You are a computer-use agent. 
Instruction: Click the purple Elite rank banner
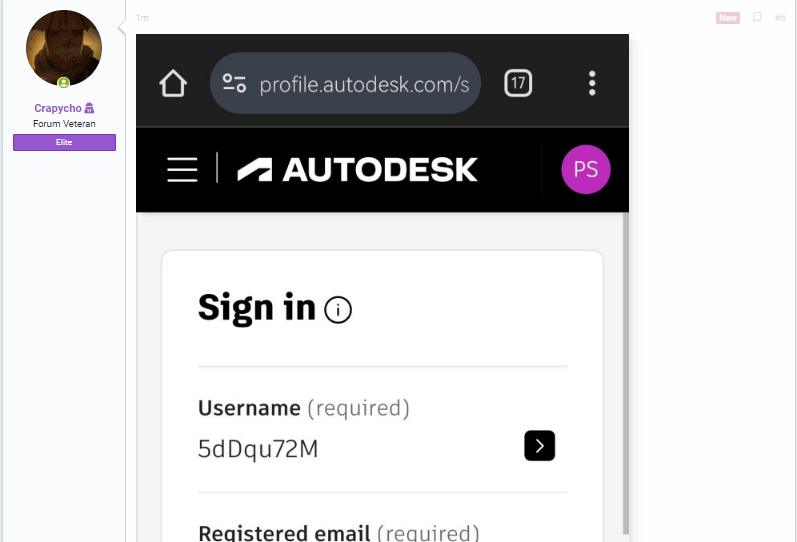(x=65, y=142)
